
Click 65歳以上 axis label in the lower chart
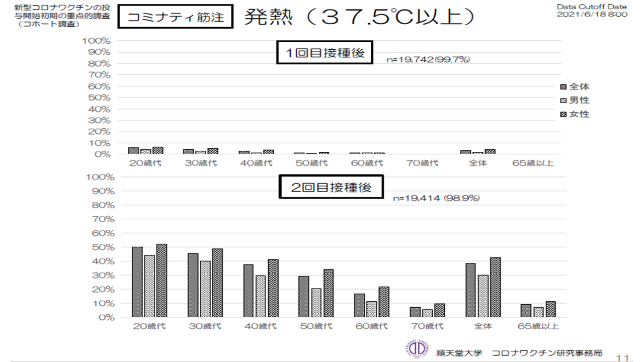[538, 326]
